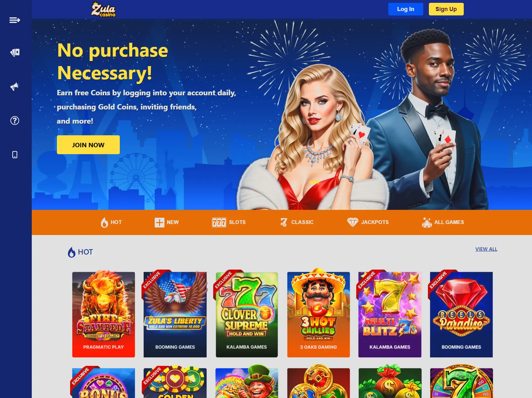Click the Log In button

pos(406,9)
